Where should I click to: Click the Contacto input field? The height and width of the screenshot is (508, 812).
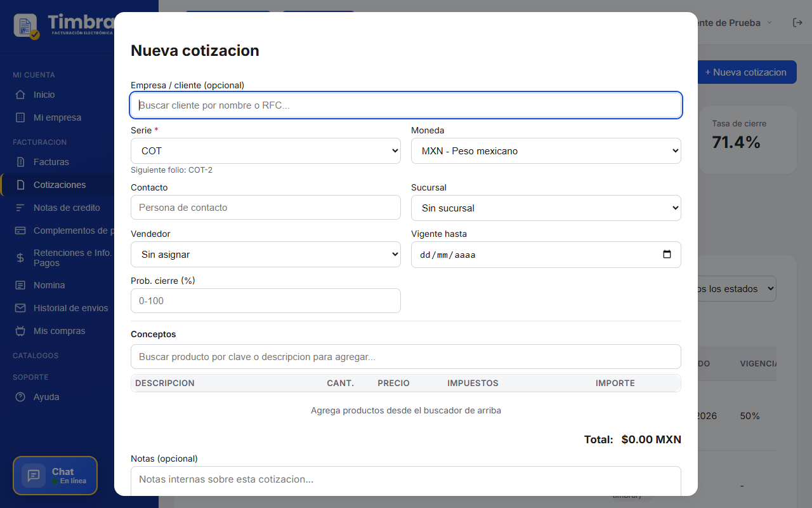tap(266, 208)
